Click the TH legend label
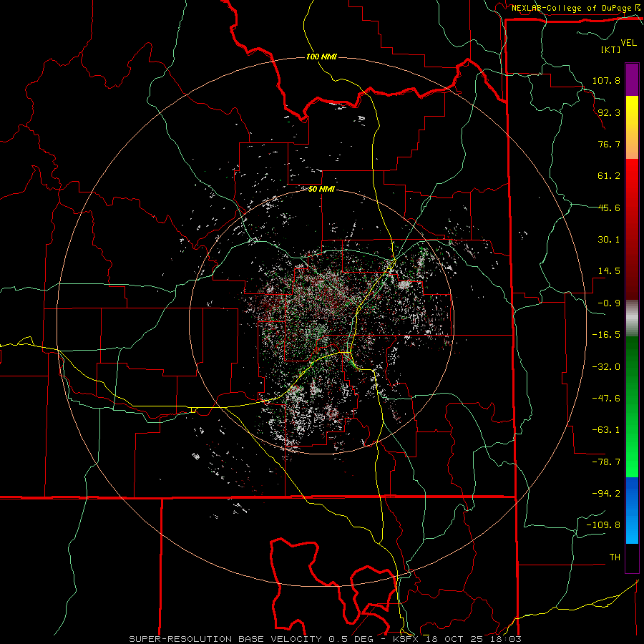Image resolution: width=644 pixels, height=644 pixels. point(615,557)
